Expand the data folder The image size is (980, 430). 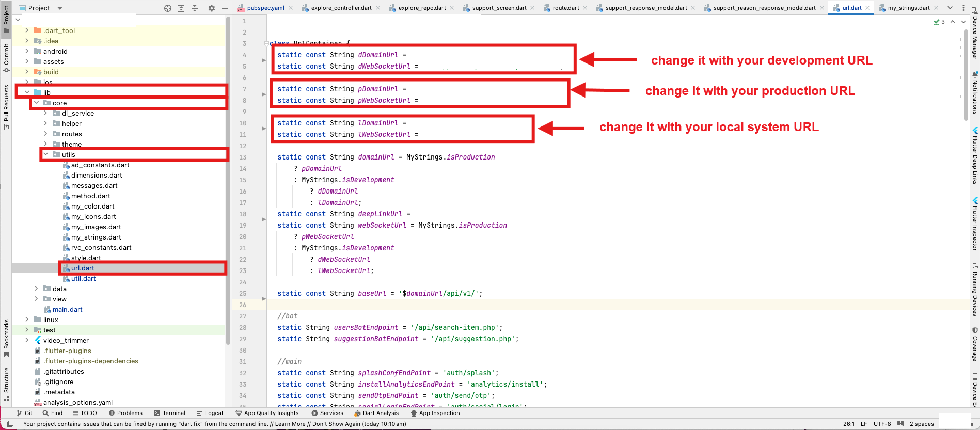coord(36,289)
